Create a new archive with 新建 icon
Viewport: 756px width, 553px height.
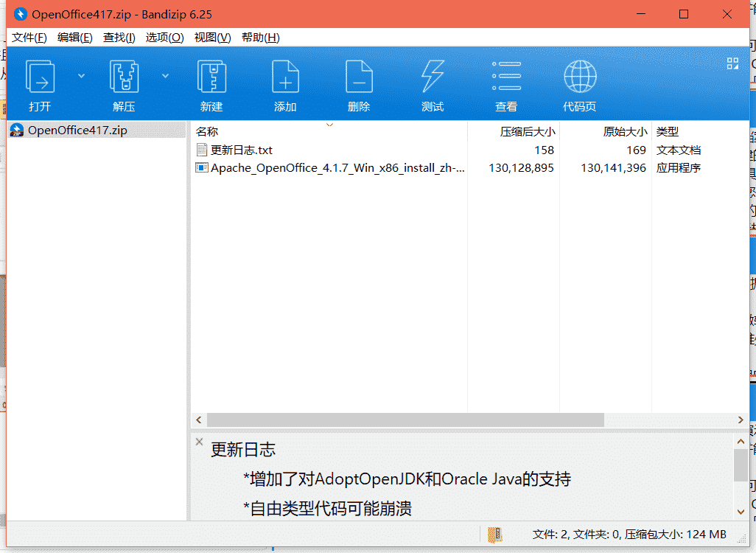[211, 76]
